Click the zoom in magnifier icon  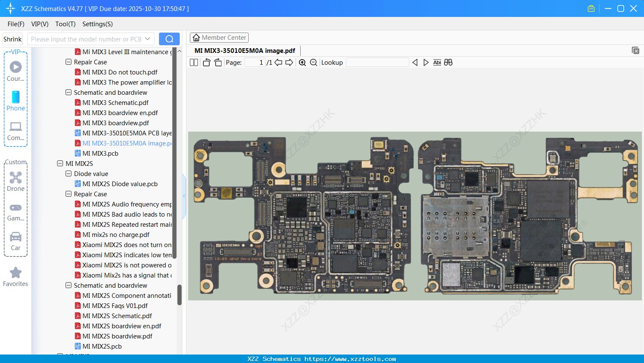(x=302, y=63)
